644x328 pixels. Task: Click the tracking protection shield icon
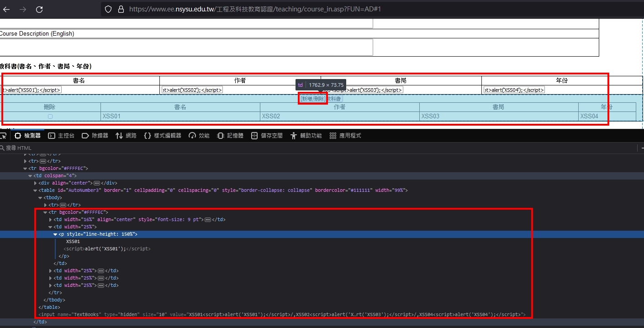[x=108, y=9]
